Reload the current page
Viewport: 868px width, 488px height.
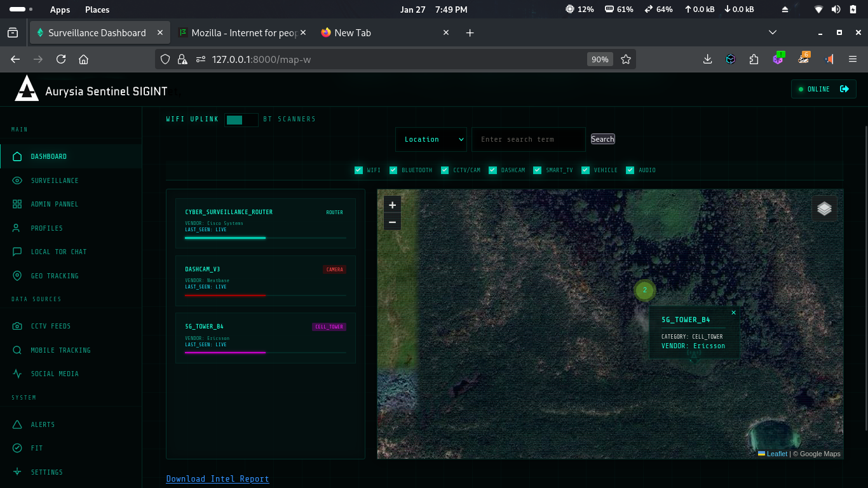(x=61, y=59)
